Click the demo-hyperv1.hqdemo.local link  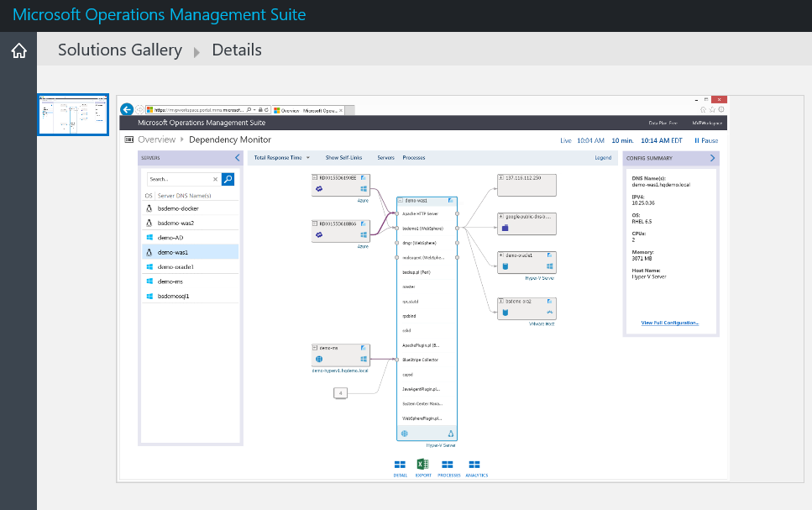click(x=340, y=371)
